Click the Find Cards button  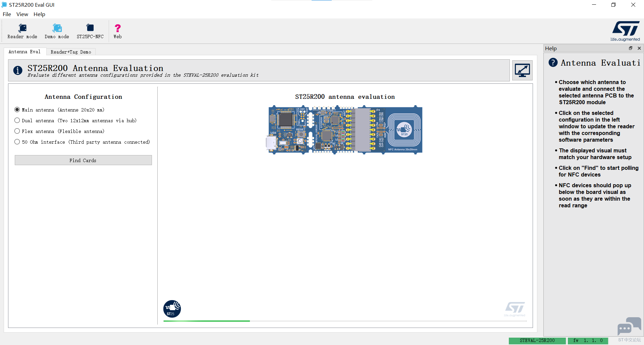(83, 160)
